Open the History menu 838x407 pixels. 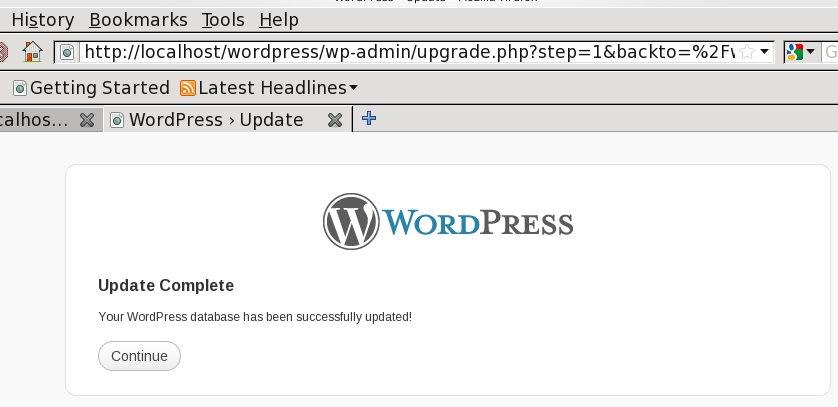tap(42, 20)
